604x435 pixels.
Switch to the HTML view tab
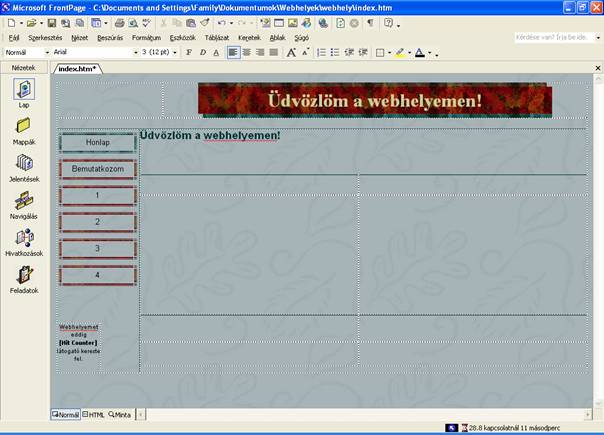point(93,414)
